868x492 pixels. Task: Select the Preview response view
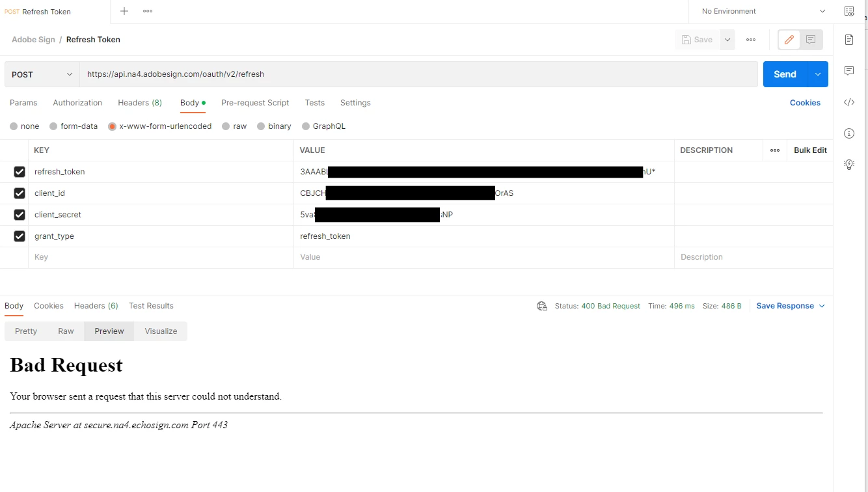click(x=109, y=331)
